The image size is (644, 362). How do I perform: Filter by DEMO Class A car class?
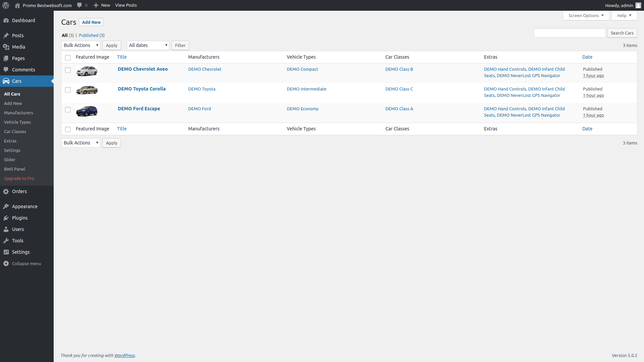point(399,109)
